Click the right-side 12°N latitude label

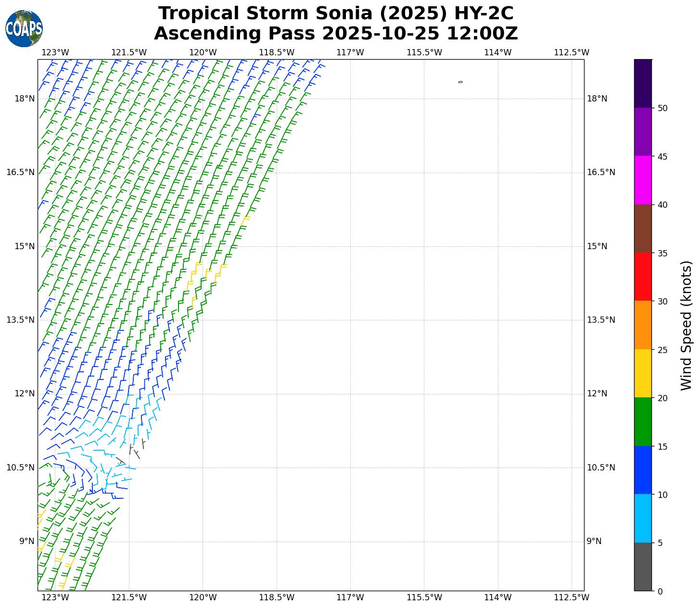(x=597, y=393)
